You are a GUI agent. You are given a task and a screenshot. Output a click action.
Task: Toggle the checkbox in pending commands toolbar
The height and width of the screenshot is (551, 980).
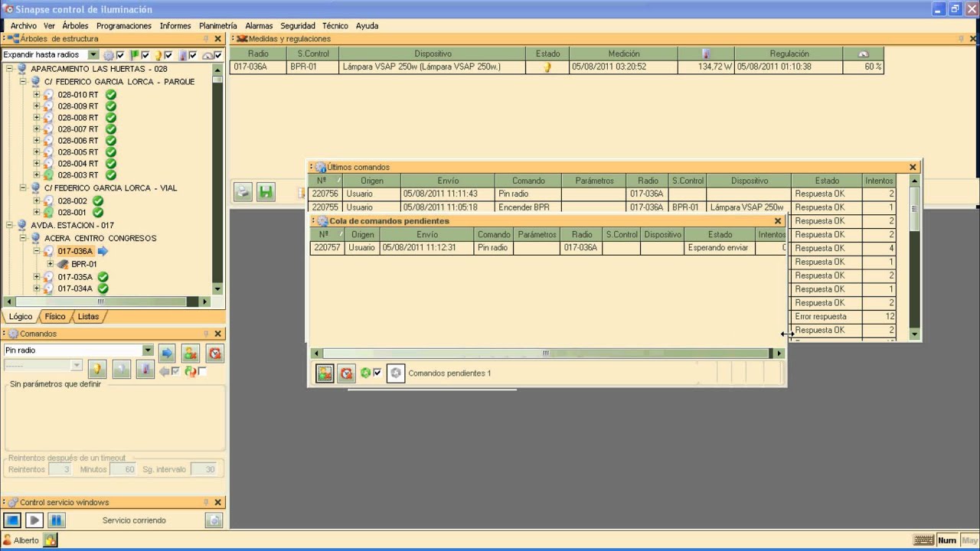[377, 373]
